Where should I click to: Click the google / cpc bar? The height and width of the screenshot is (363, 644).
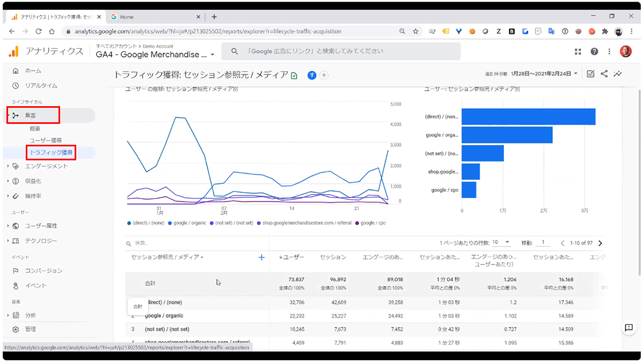point(469,190)
